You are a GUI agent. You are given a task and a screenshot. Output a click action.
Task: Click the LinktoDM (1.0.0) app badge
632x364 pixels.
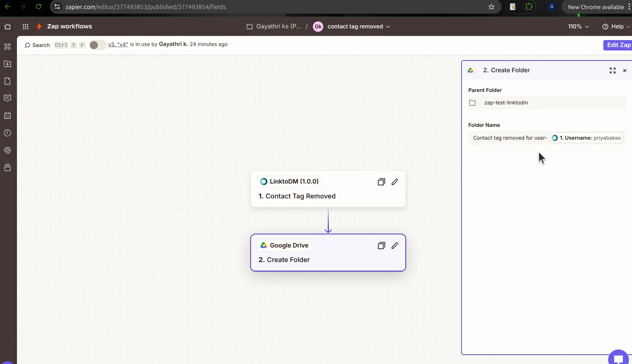pos(289,181)
